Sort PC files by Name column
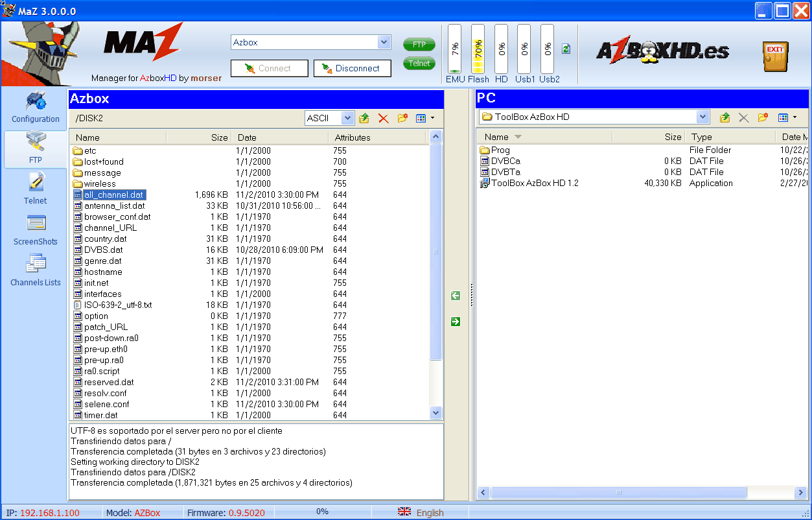Viewport: 812px width, 520px height. coord(545,137)
